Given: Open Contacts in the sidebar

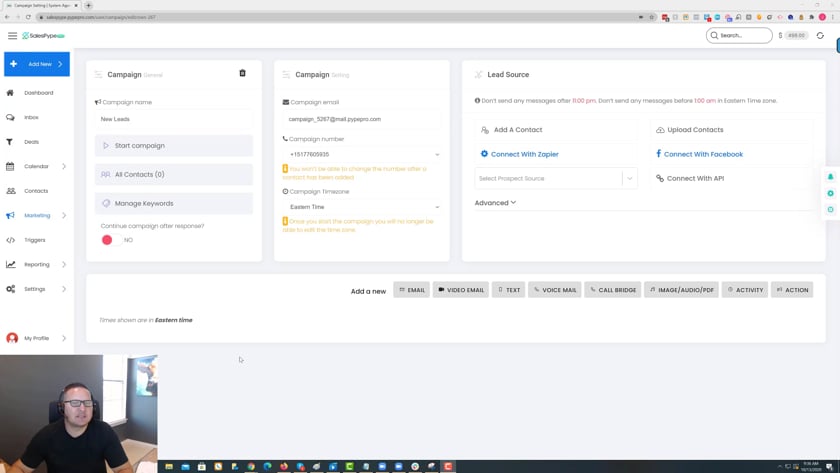Looking at the screenshot, I should coord(36,191).
